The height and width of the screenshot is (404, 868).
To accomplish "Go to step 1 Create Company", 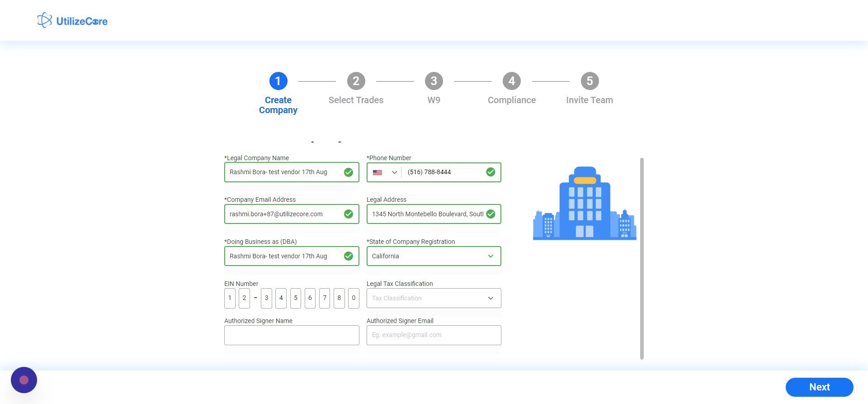I will pyautogui.click(x=278, y=93).
